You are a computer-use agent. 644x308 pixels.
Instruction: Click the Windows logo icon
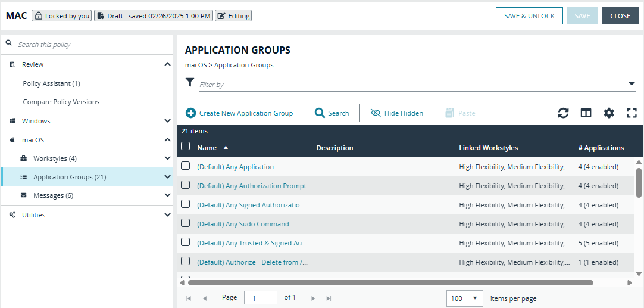(x=12, y=121)
